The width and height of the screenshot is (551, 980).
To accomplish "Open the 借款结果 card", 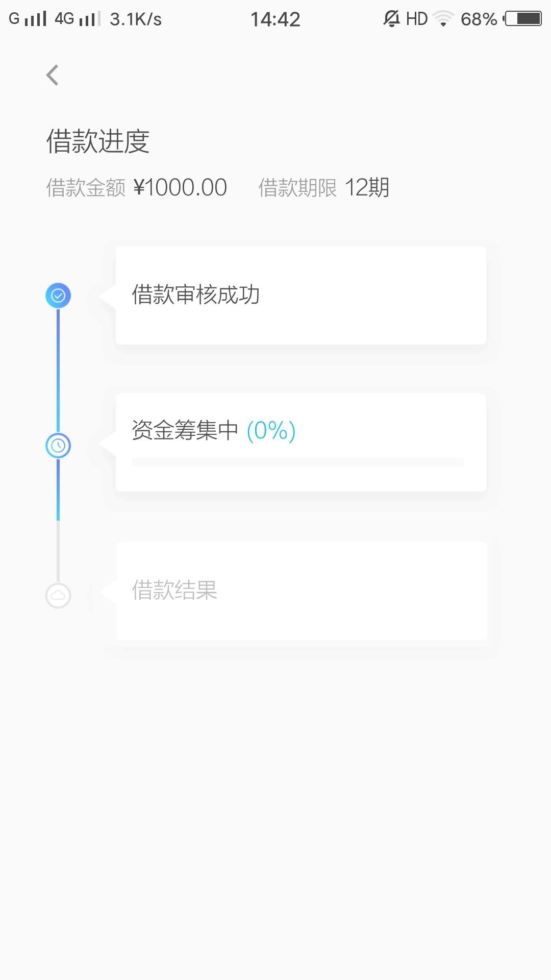I will coord(302,591).
